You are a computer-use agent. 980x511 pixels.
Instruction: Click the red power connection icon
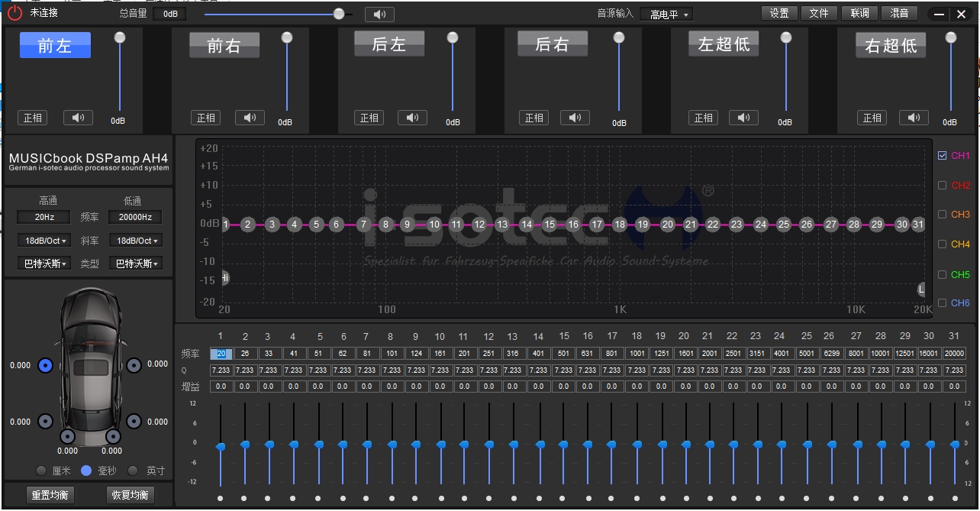(15, 13)
